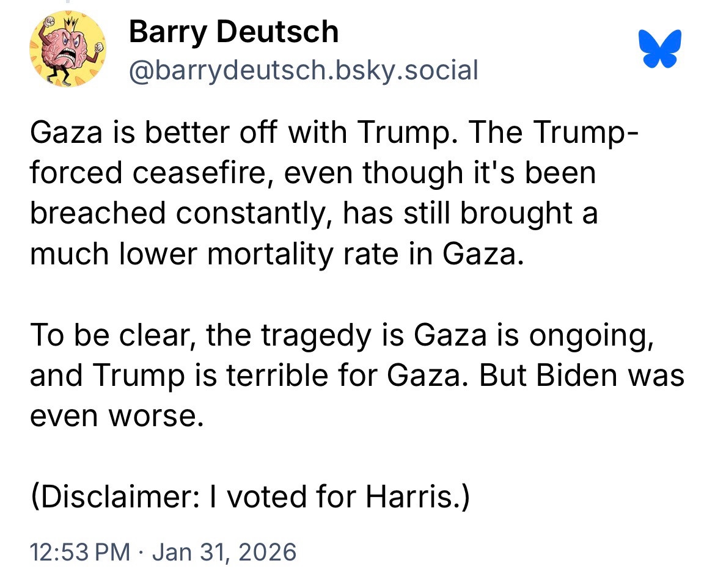Click the 12:53 PM post time
Viewport: 715px width, 588px height.
click(x=80, y=552)
